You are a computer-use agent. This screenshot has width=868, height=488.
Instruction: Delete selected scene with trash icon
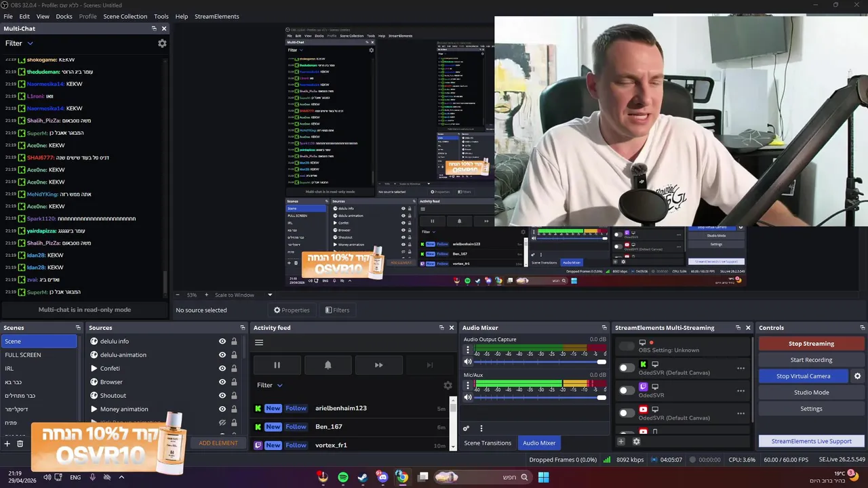point(20,444)
